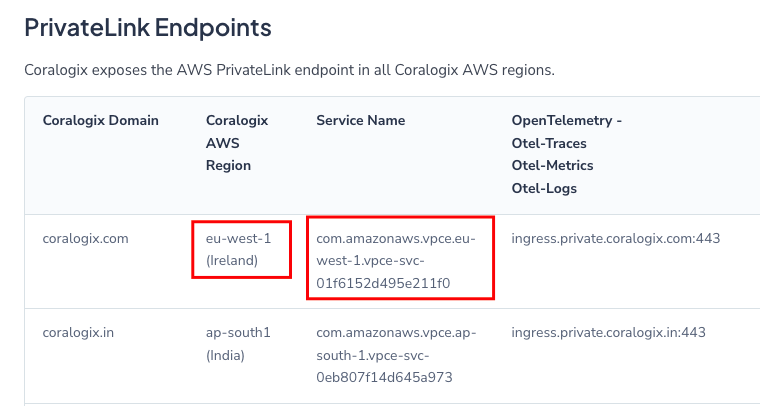Click the Coralogix AWS Region column header

[237, 143]
